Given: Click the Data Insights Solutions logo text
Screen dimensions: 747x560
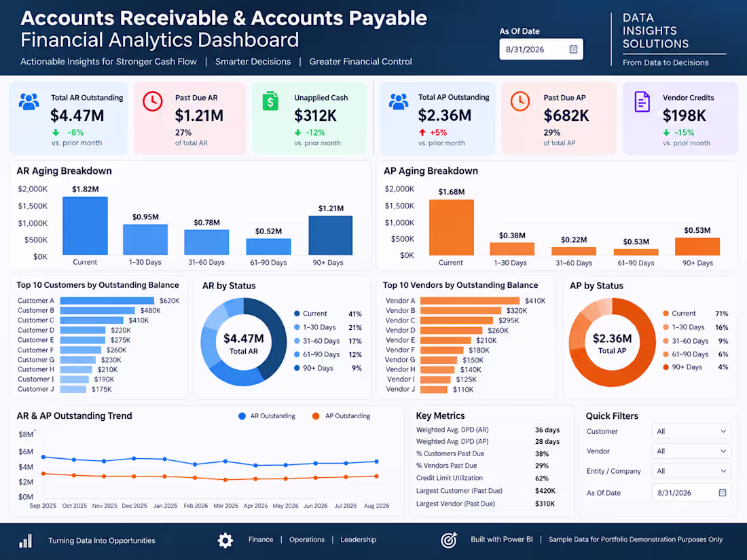Looking at the screenshot, I should (655, 31).
